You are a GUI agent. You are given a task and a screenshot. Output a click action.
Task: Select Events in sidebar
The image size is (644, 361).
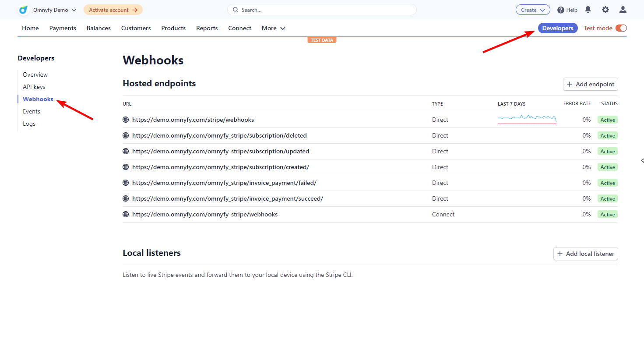click(32, 111)
